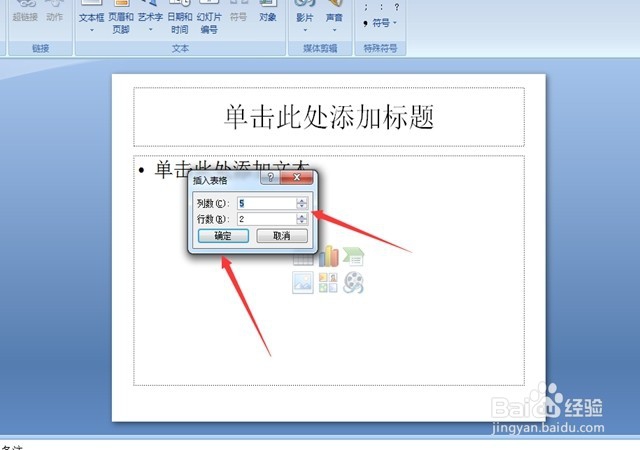Insert the semicolon special symbol

pos(366,7)
